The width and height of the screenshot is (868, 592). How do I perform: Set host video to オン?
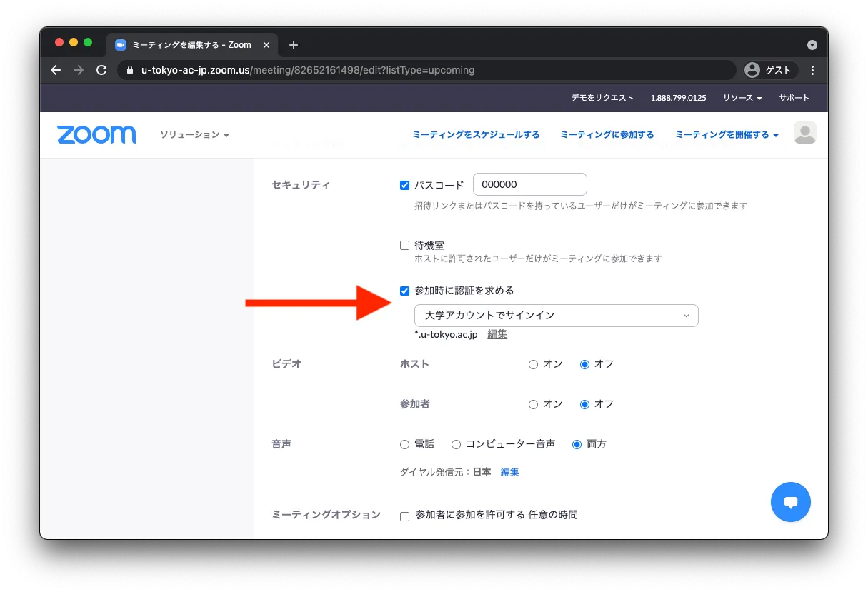click(533, 364)
